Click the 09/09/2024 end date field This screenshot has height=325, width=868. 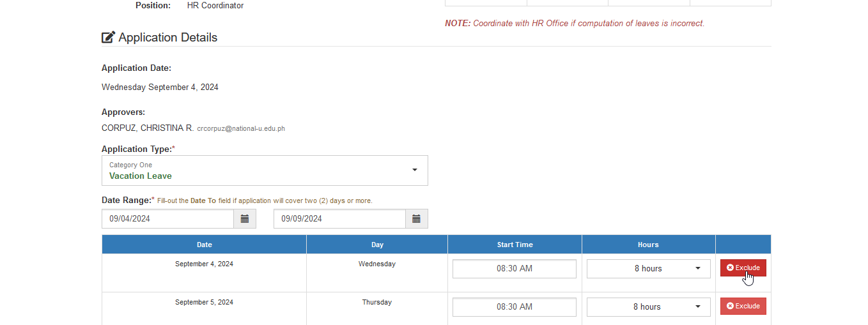(339, 218)
